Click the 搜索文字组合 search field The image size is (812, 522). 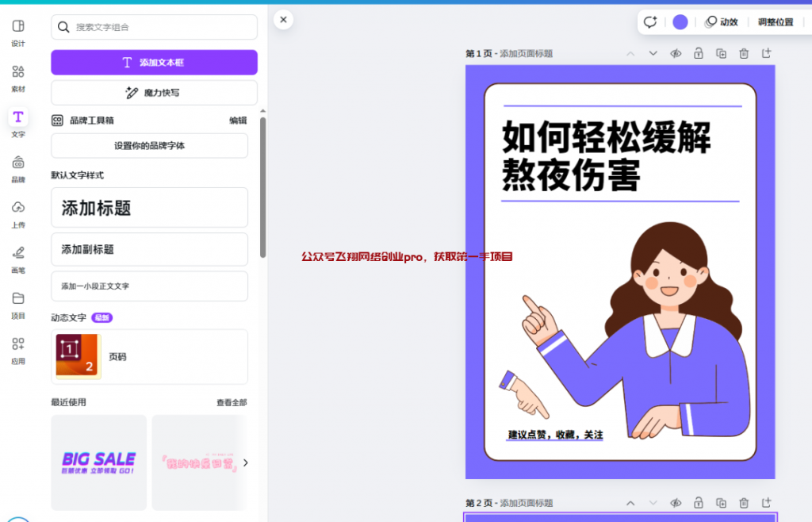(154, 27)
